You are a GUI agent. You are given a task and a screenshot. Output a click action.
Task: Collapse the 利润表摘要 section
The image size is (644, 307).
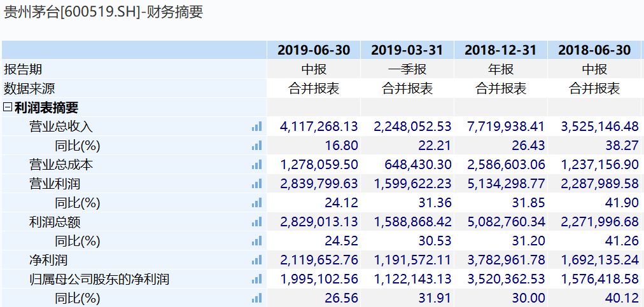[8, 107]
